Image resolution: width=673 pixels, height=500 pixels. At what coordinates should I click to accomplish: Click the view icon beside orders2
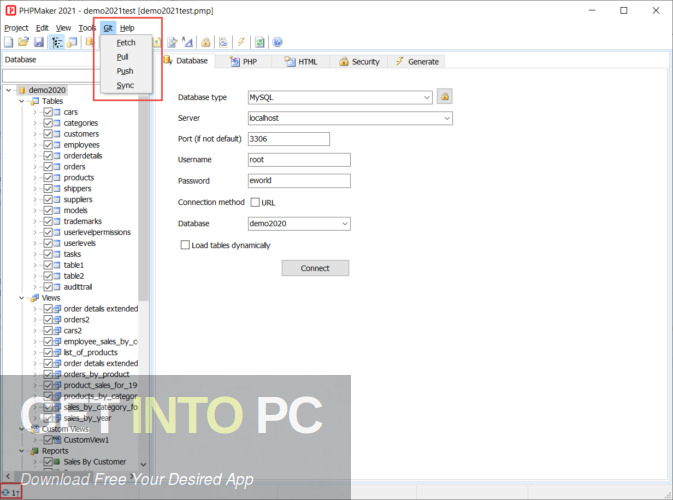(57, 320)
